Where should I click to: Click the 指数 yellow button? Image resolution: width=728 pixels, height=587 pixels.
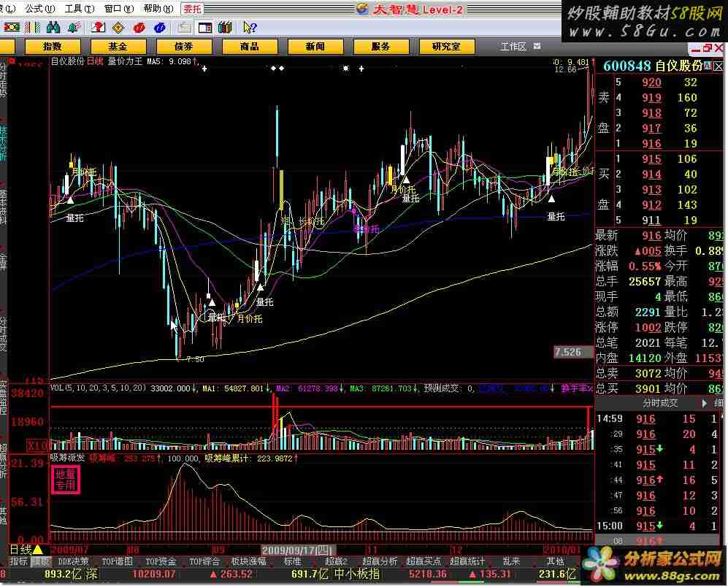[x=53, y=47]
